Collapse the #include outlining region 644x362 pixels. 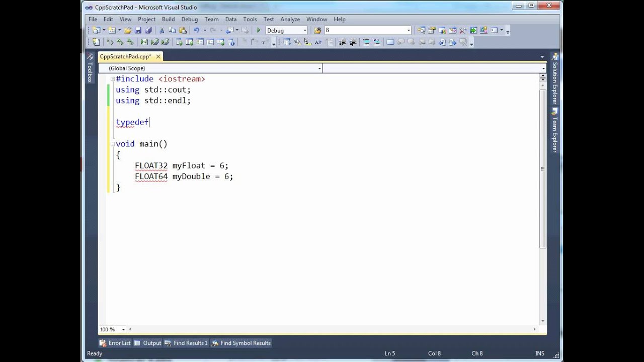tap(113, 79)
